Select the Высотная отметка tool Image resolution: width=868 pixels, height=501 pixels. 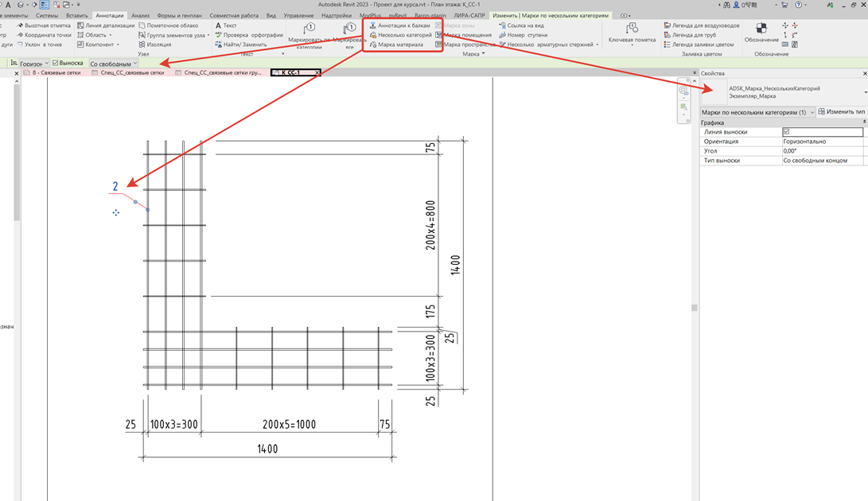point(44,25)
